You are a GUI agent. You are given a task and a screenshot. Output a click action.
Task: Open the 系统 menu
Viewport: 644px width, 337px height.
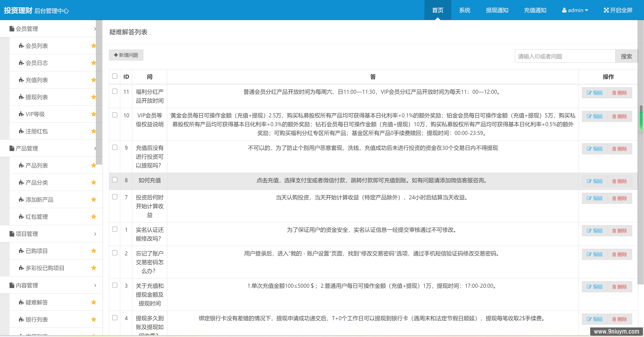465,10
